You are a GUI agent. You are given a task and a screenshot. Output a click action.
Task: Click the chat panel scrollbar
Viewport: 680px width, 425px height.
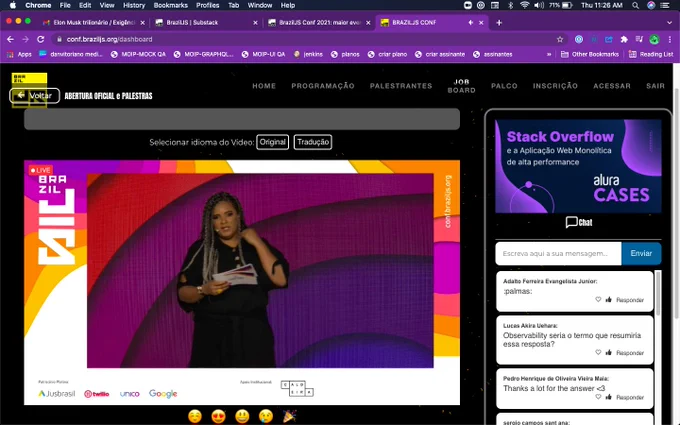(658, 293)
